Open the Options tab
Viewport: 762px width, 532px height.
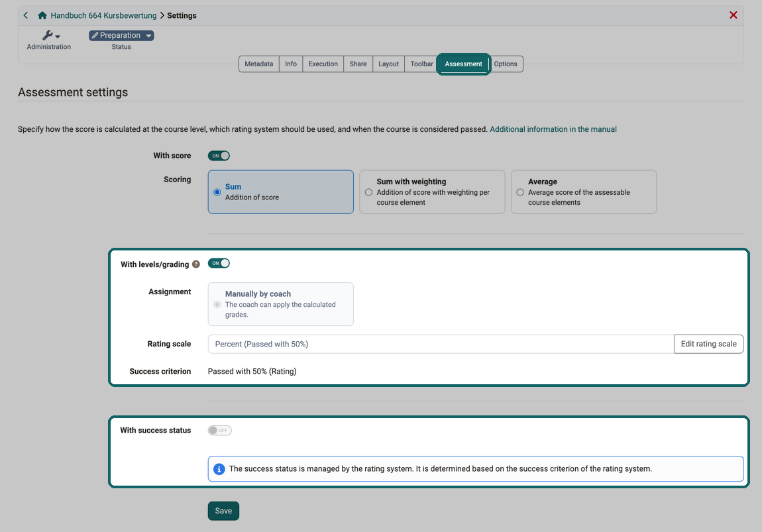click(x=506, y=64)
